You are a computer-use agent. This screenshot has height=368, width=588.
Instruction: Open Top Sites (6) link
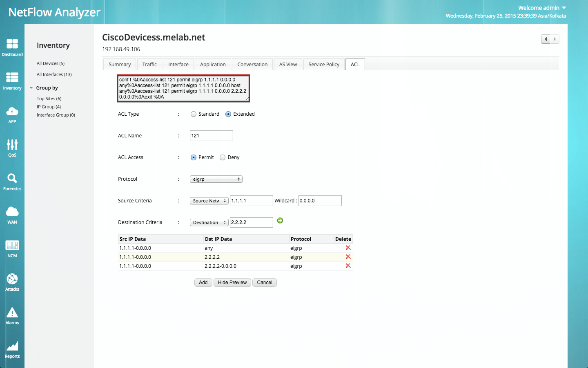tap(49, 99)
